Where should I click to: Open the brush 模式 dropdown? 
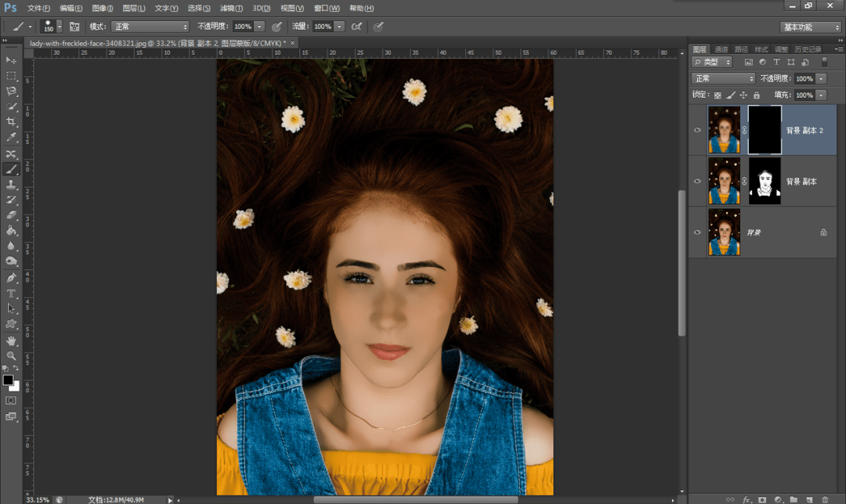150,27
